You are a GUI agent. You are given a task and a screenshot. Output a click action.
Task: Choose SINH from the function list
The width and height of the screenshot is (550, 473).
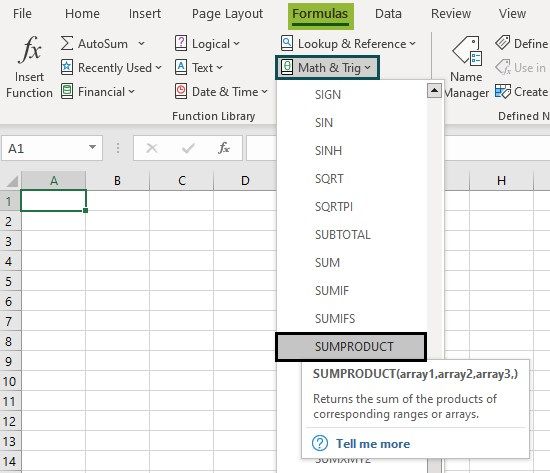(x=352, y=151)
